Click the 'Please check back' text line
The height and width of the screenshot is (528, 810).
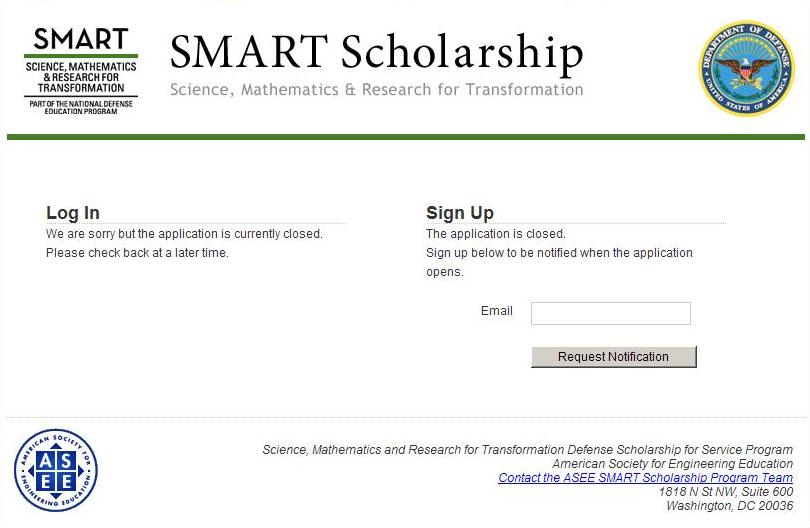pyautogui.click(x=137, y=253)
